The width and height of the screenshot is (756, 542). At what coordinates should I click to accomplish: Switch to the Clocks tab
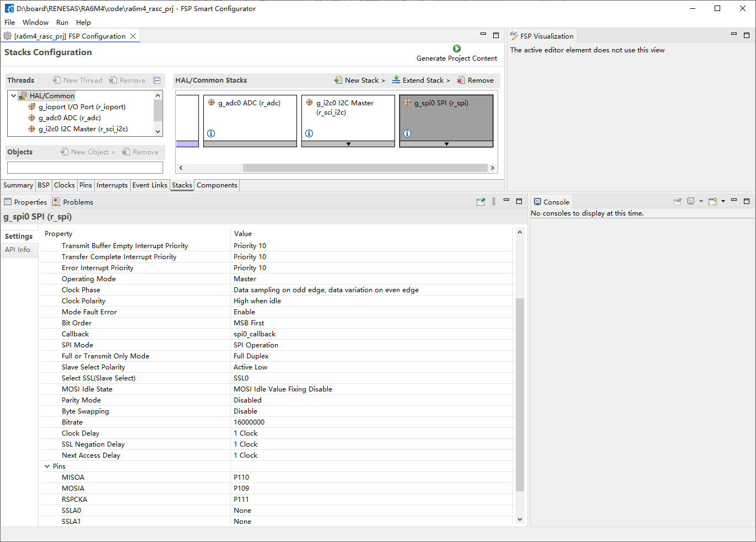(x=64, y=185)
